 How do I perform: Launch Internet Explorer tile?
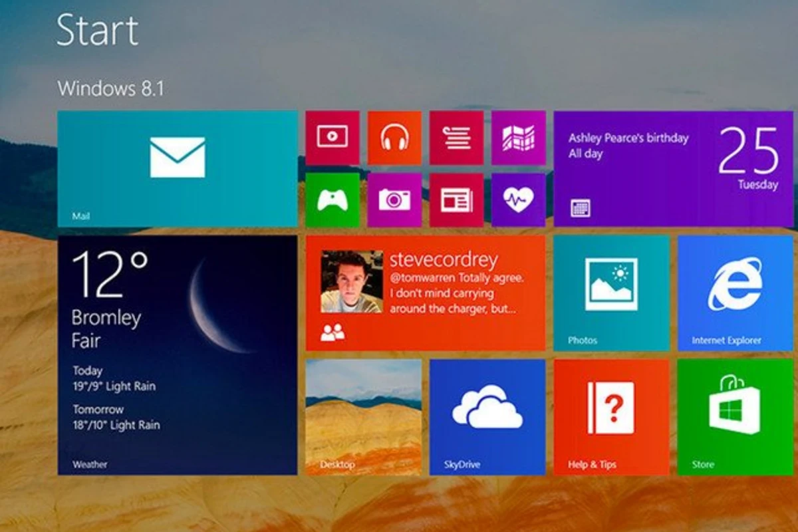click(735, 293)
